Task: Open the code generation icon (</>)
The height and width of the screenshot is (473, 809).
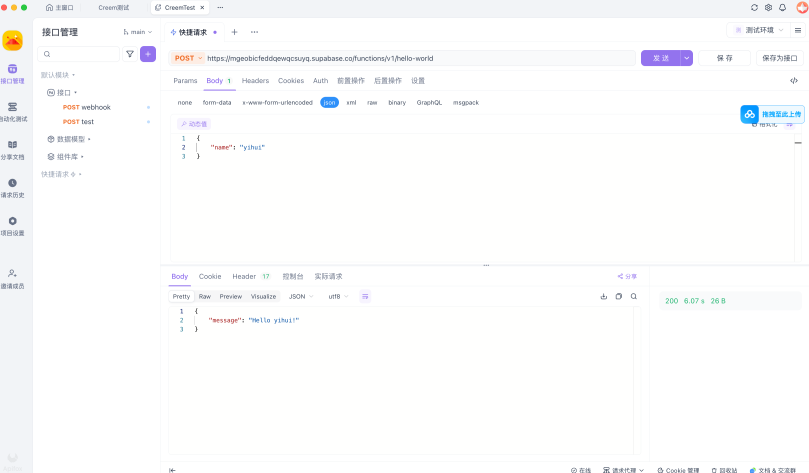Action: coord(793,80)
